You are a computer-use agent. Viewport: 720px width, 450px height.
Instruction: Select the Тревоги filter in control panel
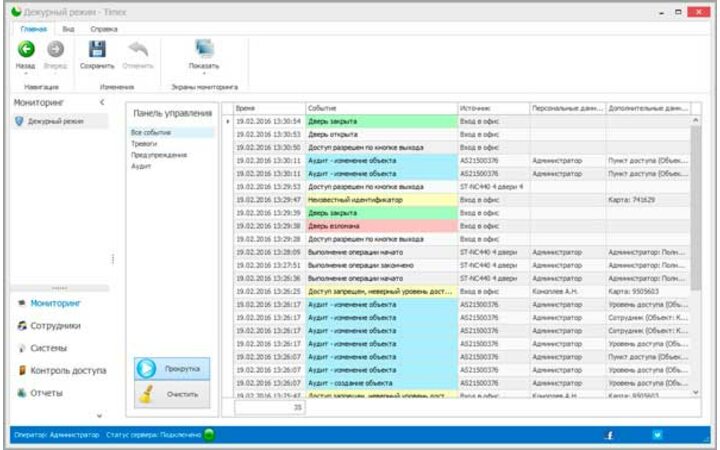[144, 143]
